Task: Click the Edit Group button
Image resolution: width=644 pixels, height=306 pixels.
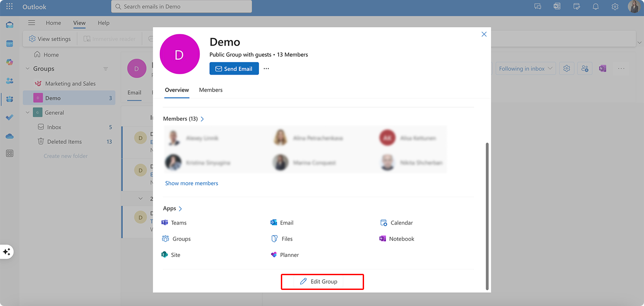Action: pos(322,281)
